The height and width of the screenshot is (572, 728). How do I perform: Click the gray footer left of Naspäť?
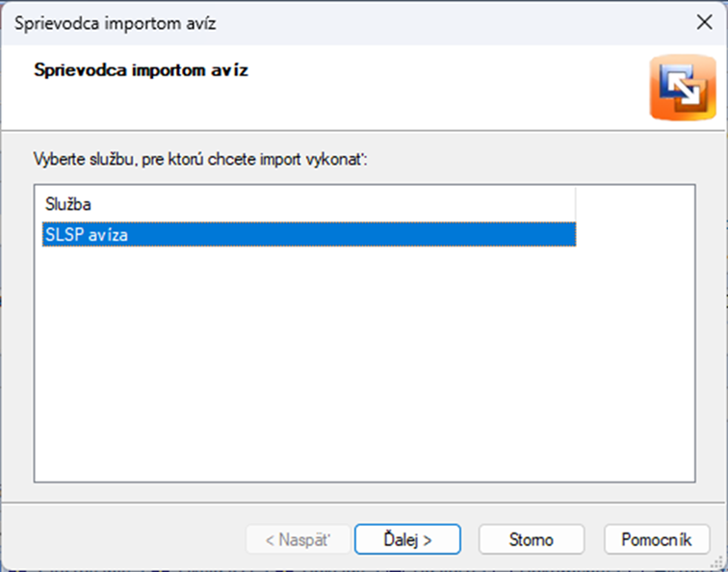[x=123, y=538]
